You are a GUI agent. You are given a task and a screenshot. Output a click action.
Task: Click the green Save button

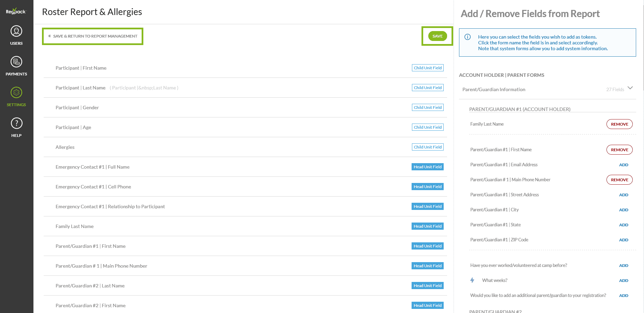(437, 36)
